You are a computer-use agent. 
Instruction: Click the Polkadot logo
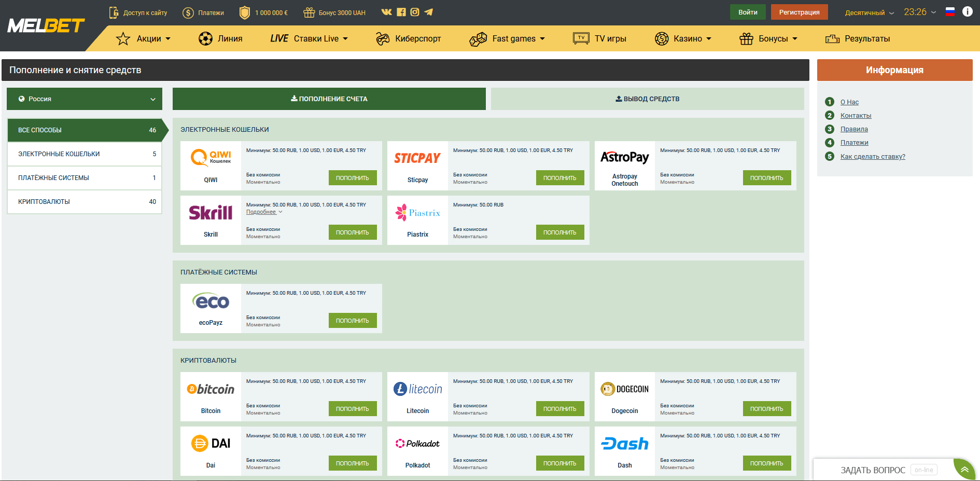(x=417, y=444)
